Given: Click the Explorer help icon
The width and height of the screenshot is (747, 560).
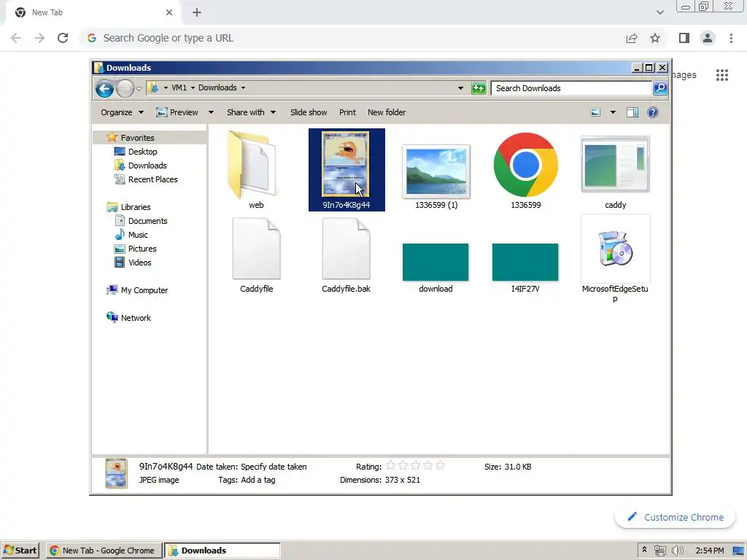Looking at the screenshot, I should click(x=653, y=112).
